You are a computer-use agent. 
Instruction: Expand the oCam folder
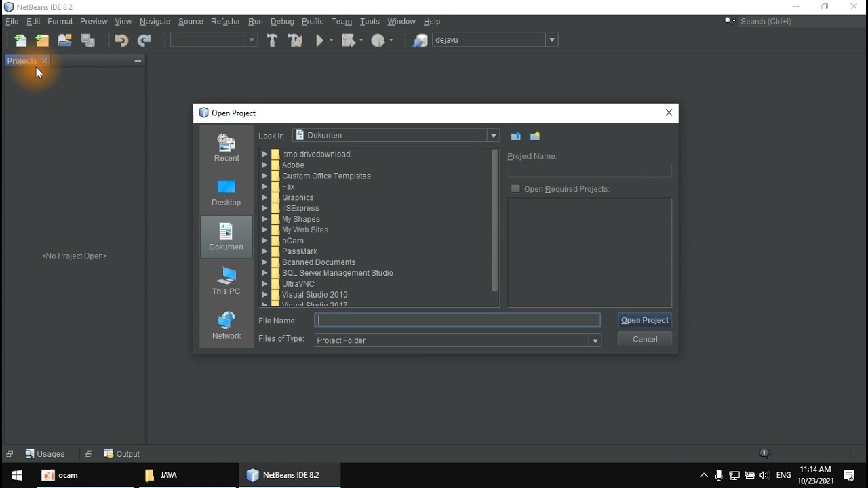[x=265, y=241]
